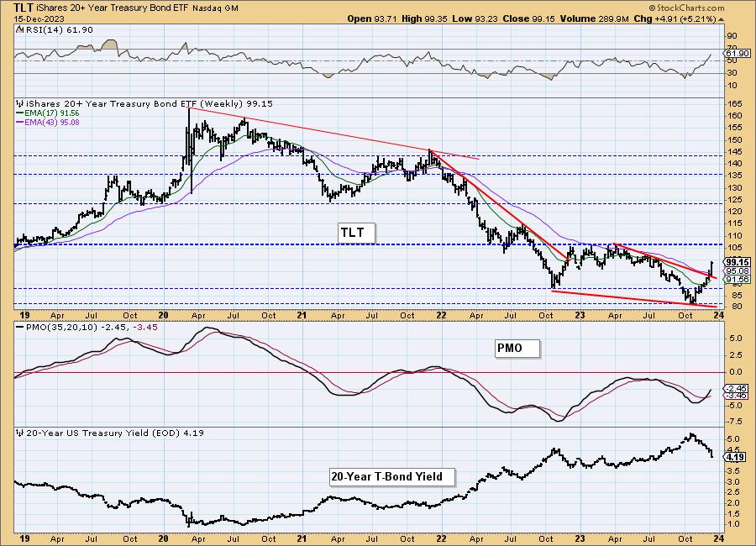The height and width of the screenshot is (546, 756).
Task: Click the Volume 289.9M reading in header
Action: (594, 18)
